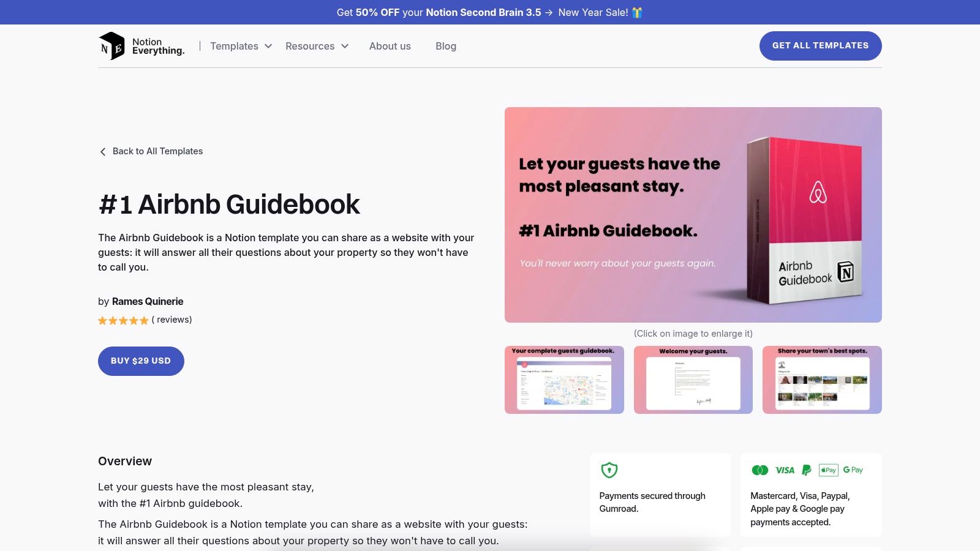The width and height of the screenshot is (980, 551).
Task: Open the 'Your complete guests guidebook' thumbnail
Action: point(564,380)
